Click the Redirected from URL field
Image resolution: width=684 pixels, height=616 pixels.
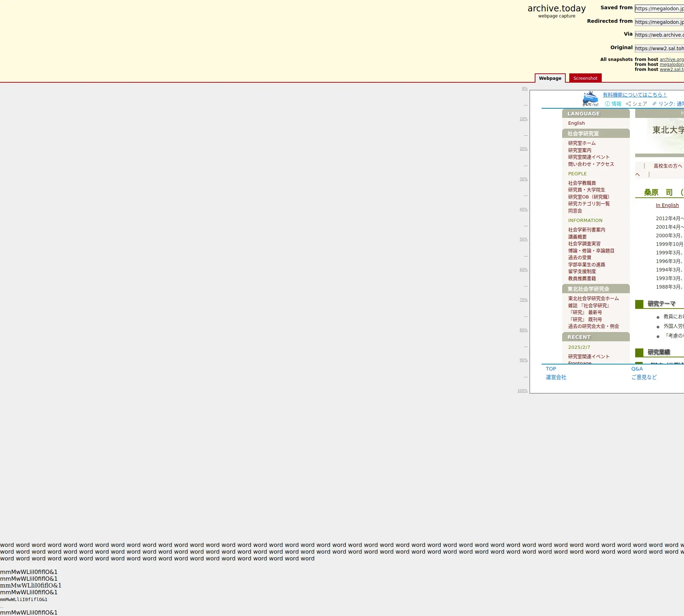pos(659,22)
